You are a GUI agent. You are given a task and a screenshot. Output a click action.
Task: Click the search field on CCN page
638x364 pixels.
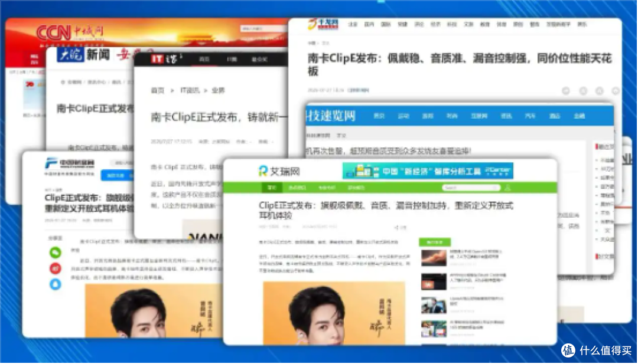click(263, 28)
